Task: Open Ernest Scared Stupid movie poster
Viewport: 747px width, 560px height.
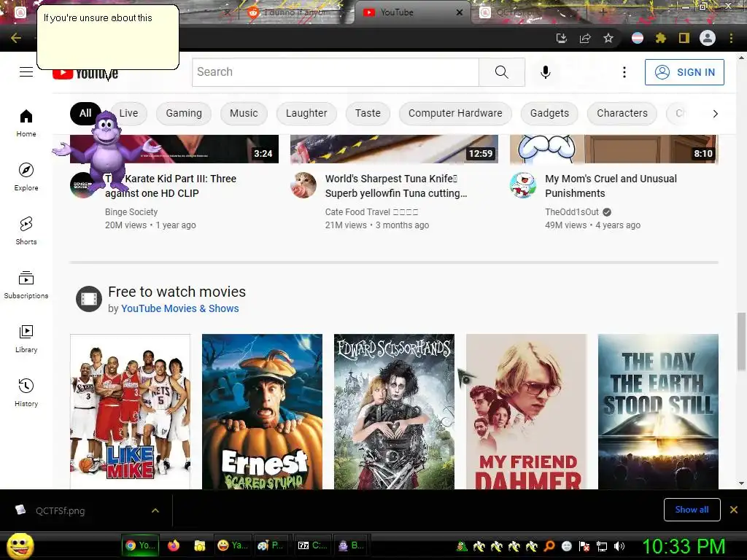Action: point(262,411)
